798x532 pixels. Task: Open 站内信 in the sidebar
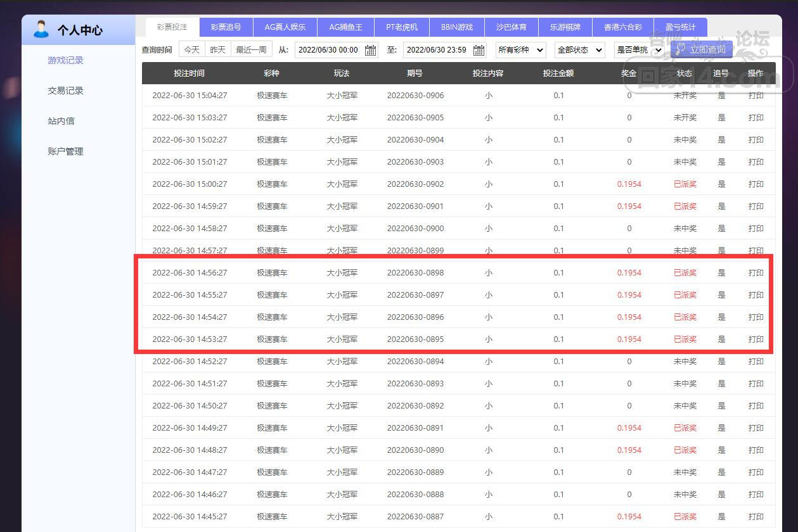click(61, 121)
